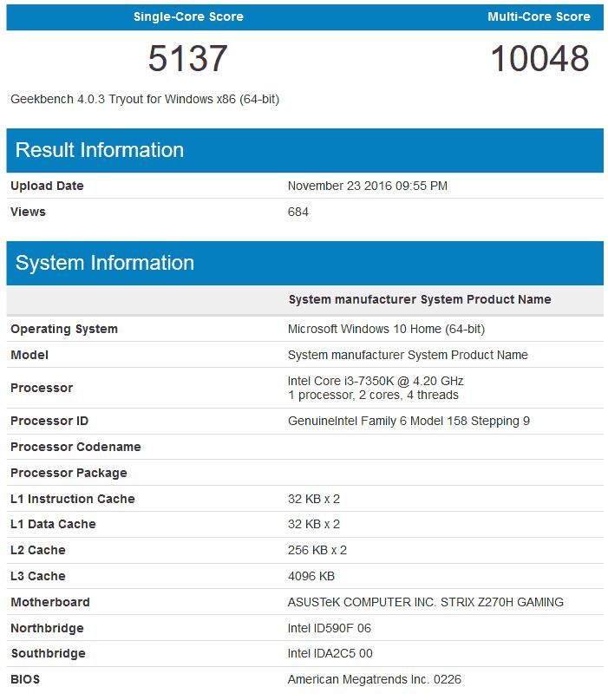Click the Processor ID label
This screenshot has height=700, width=608.
(x=49, y=421)
